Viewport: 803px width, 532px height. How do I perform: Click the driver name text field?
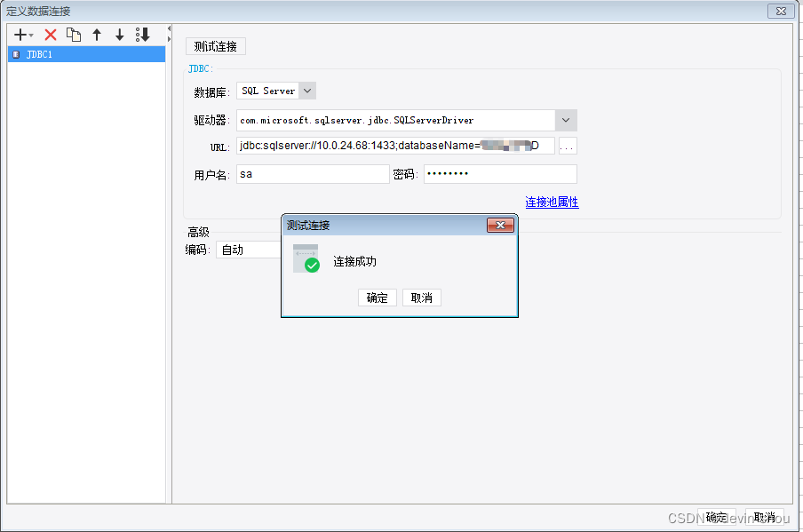pos(395,120)
